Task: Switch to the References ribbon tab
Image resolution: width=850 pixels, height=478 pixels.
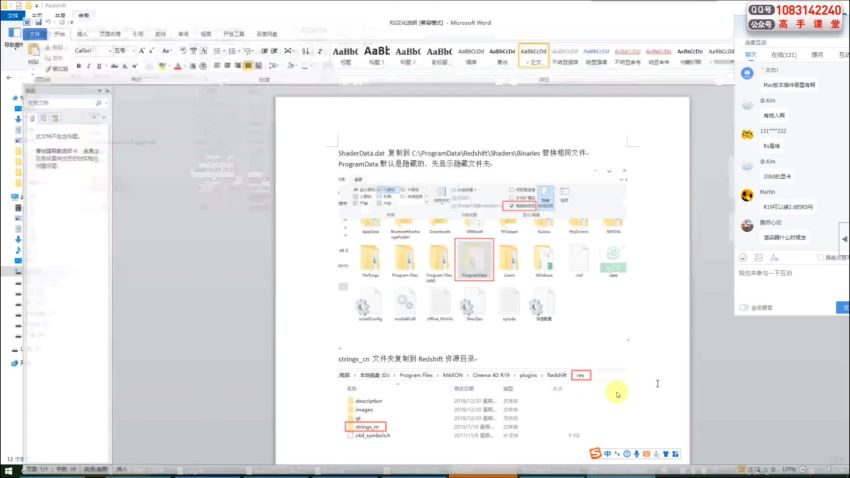Action: point(138,34)
